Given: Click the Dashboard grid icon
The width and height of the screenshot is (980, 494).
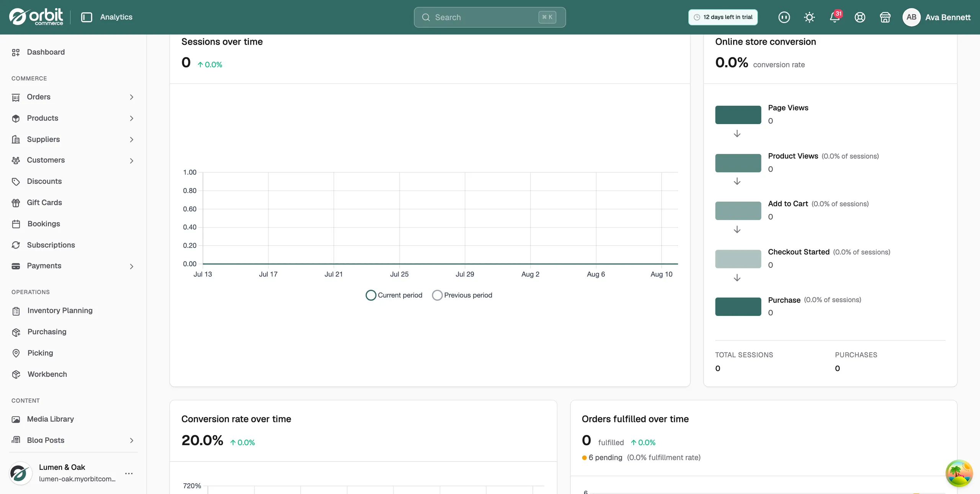Looking at the screenshot, I should pos(16,52).
